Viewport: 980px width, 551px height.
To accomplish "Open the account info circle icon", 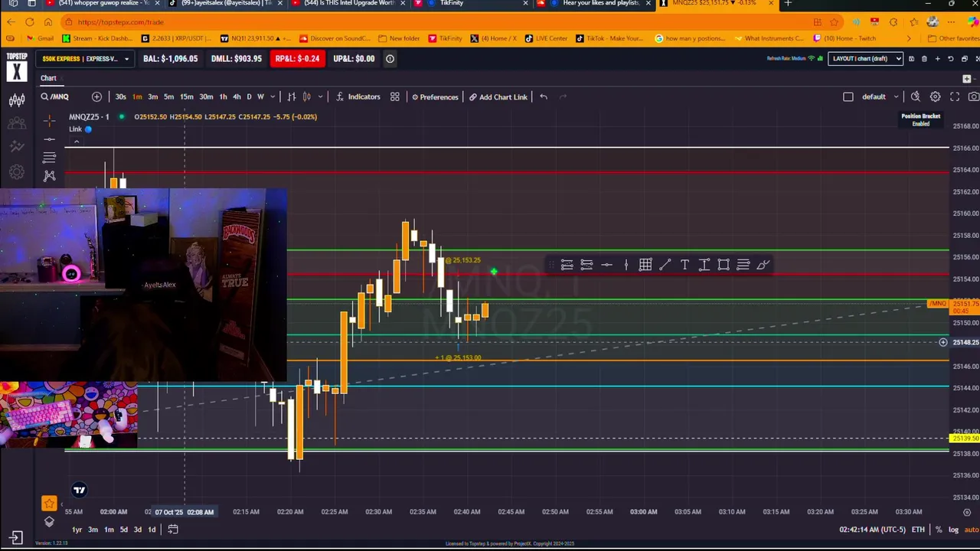I will 390,59.
